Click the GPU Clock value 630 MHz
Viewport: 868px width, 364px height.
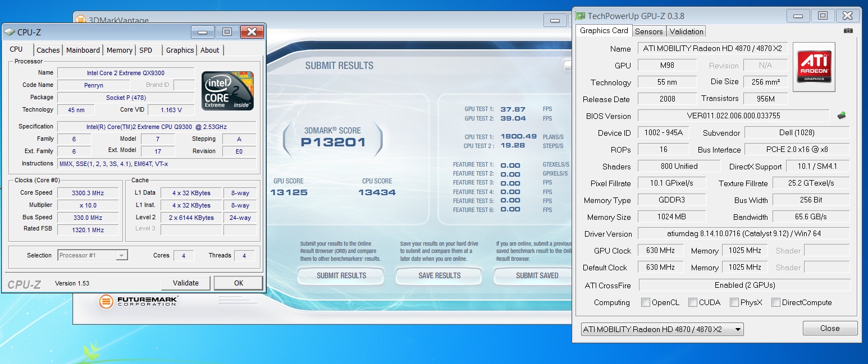coord(660,251)
